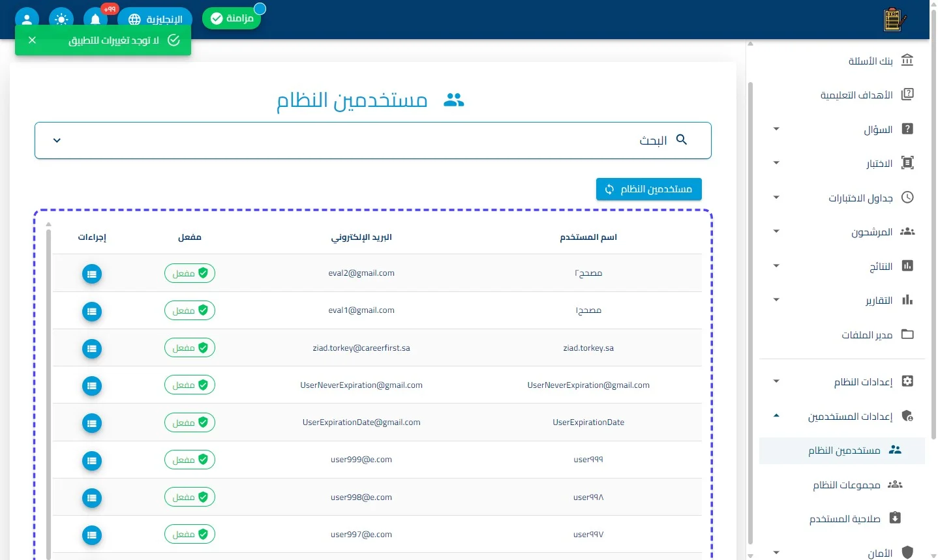
Task: Open مدير الملفات in sidebar
Action: coord(842,334)
